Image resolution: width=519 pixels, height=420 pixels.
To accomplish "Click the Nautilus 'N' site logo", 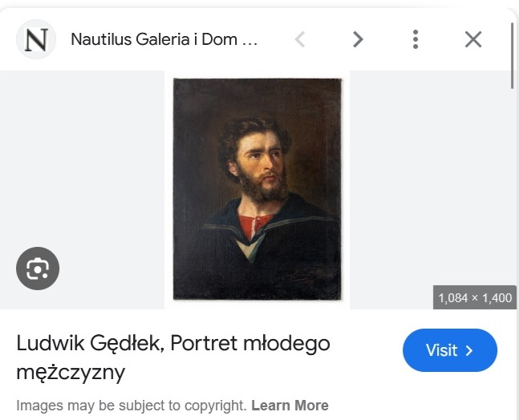I will click(x=36, y=39).
